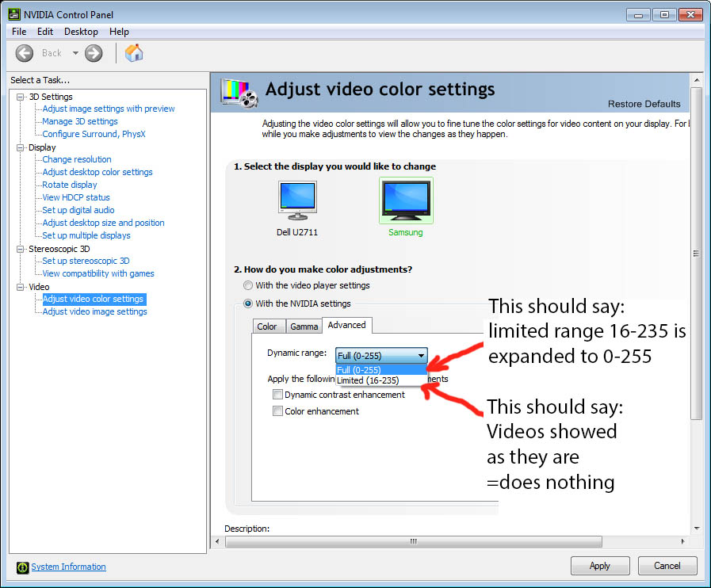This screenshot has width=711, height=588.
Task: Open 'Change resolution'
Action: pyautogui.click(x=77, y=159)
